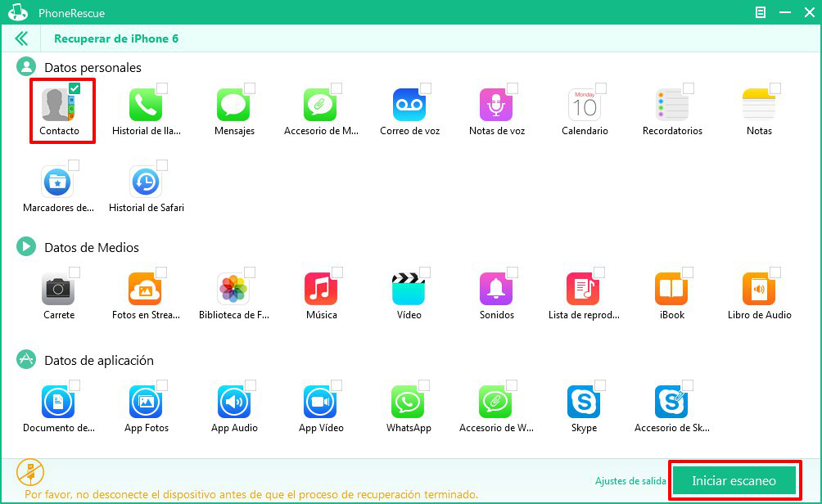Click the Datos de Medios heading text

(x=92, y=247)
